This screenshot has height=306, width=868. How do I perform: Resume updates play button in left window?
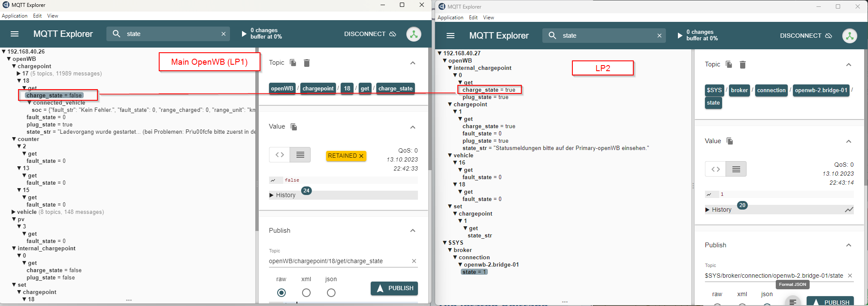point(244,33)
